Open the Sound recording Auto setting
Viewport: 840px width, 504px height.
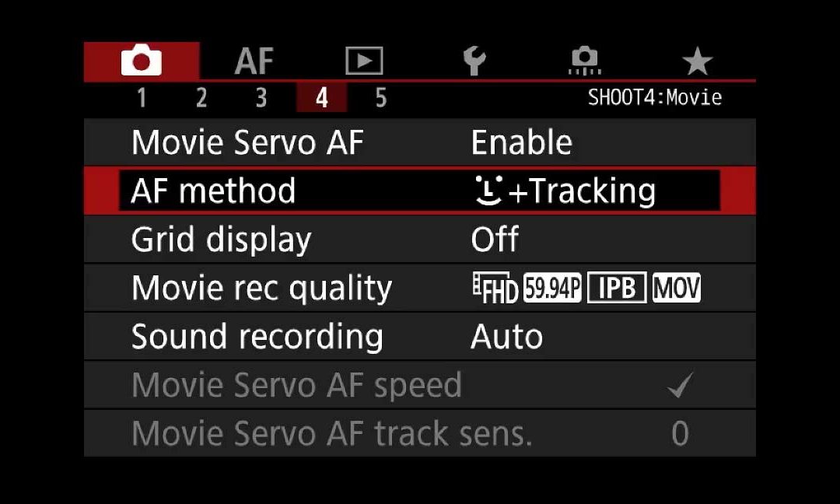506,337
